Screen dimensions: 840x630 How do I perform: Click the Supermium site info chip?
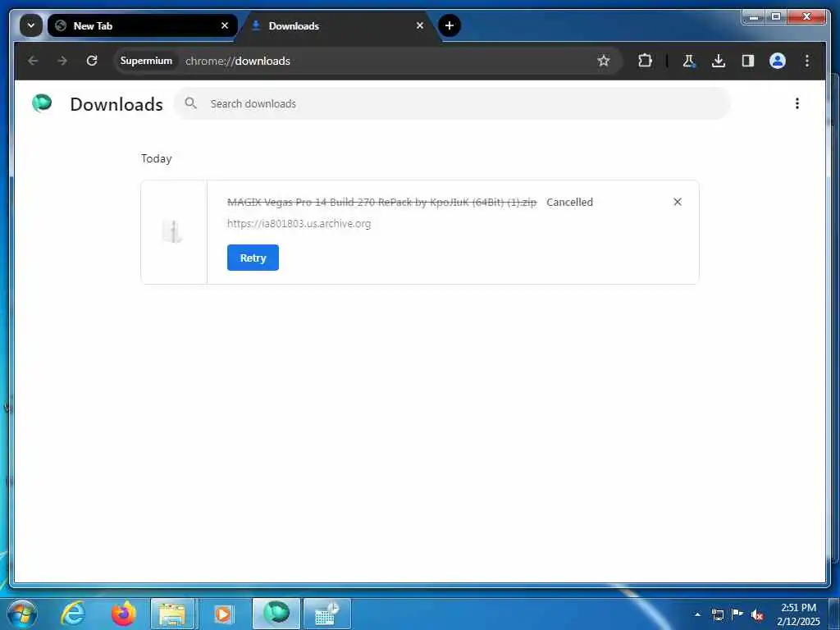(146, 61)
